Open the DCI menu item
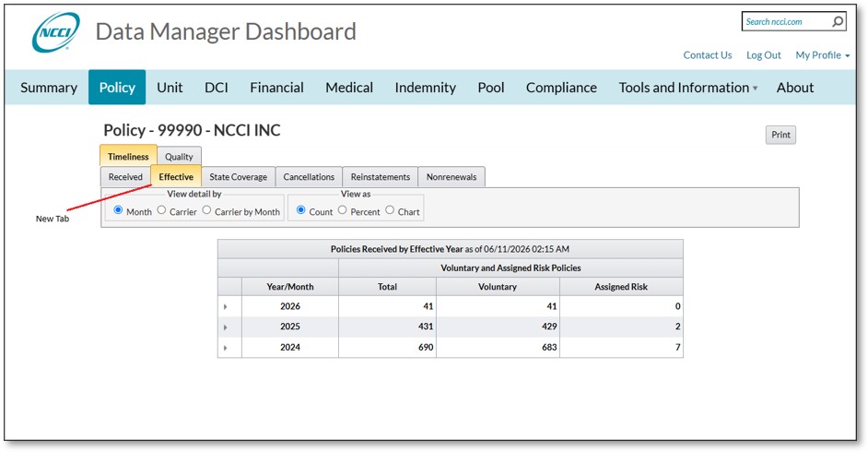Viewport: 868px width, 452px height. coord(216,88)
